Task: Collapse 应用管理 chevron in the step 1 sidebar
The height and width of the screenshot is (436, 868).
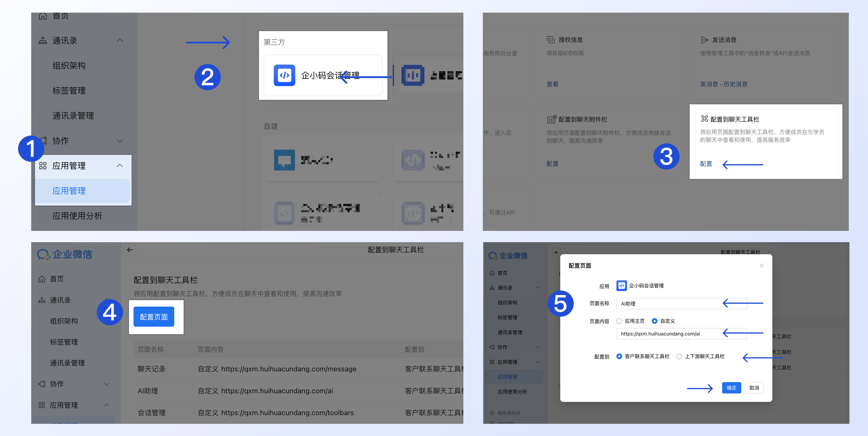Action: [120, 166]
